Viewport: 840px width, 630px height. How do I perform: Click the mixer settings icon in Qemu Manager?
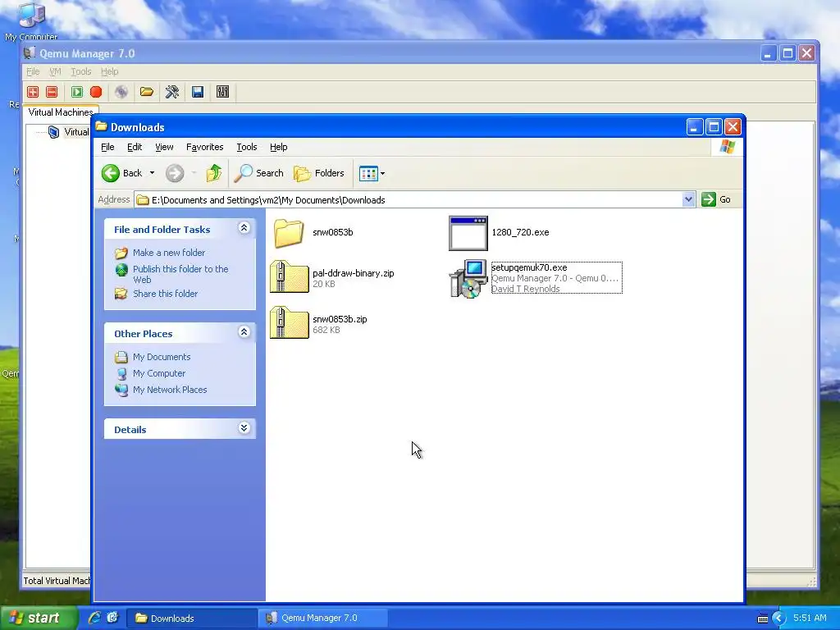(x=223, y=92)
